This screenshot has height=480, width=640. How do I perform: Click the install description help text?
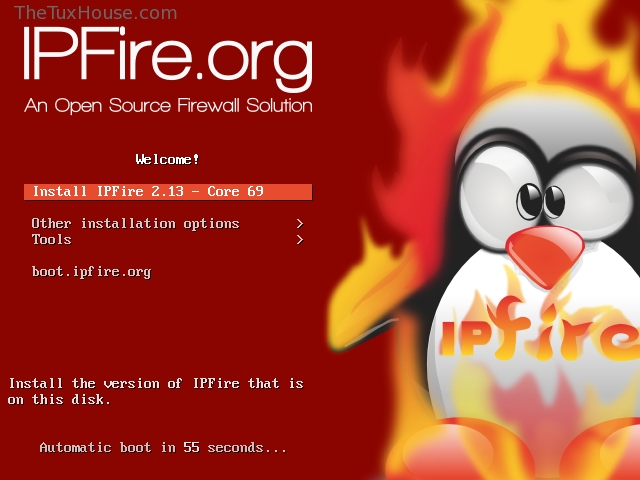pos(156,391)
